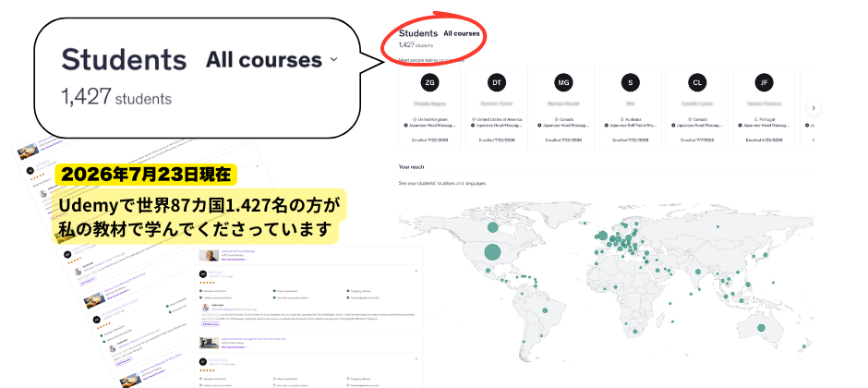
Task: Open Japanese Backrest massage course link
Action: click(x=254, y=339)
